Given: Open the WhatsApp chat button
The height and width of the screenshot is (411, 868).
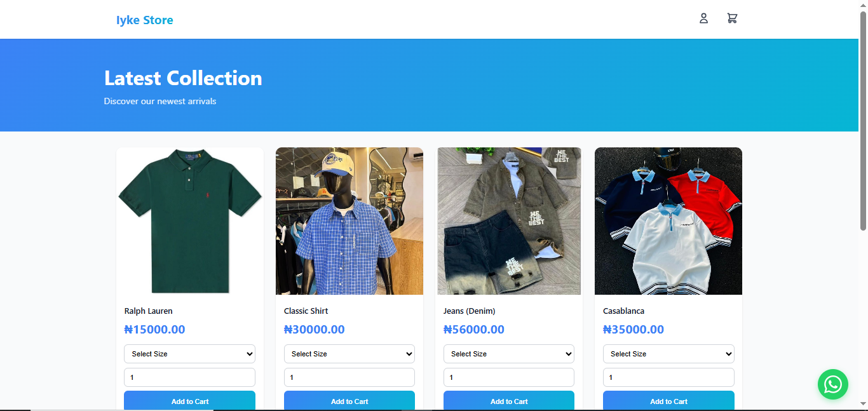Looking at the screenshot, I should (x=833, y=384).
